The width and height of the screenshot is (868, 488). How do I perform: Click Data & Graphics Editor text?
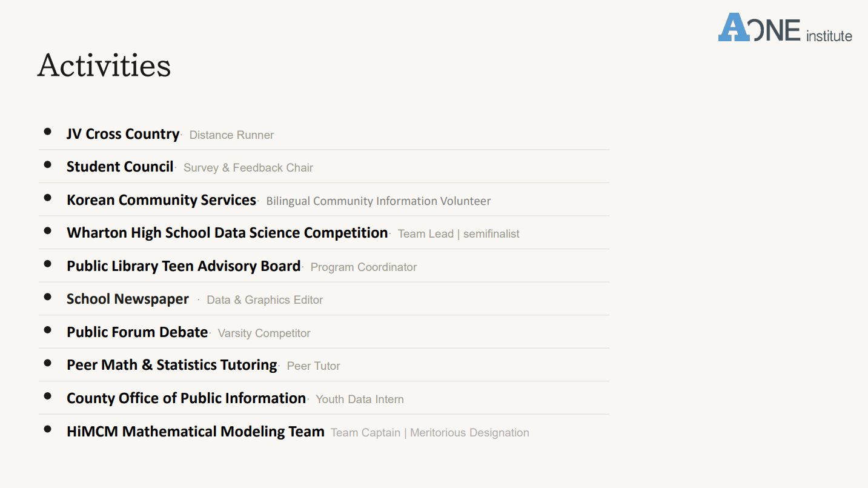265,300
